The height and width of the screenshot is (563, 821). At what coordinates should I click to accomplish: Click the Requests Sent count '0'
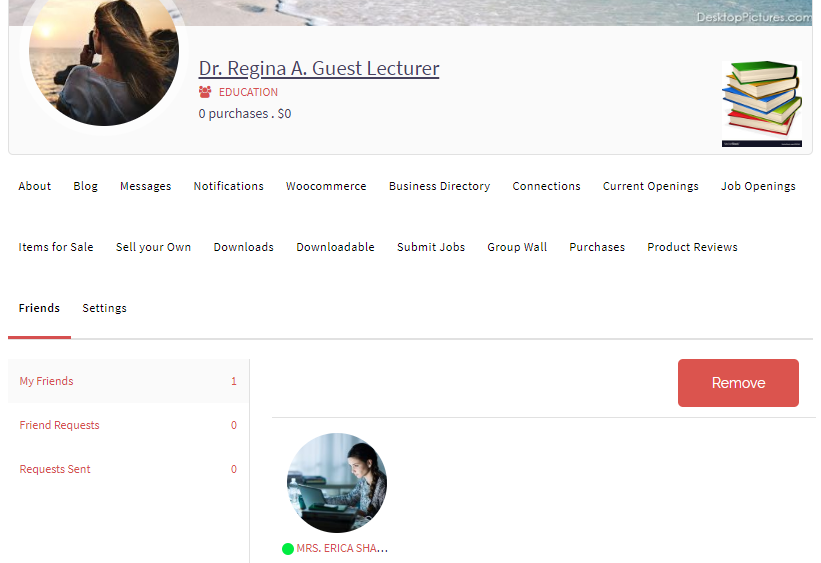[234, 469]
